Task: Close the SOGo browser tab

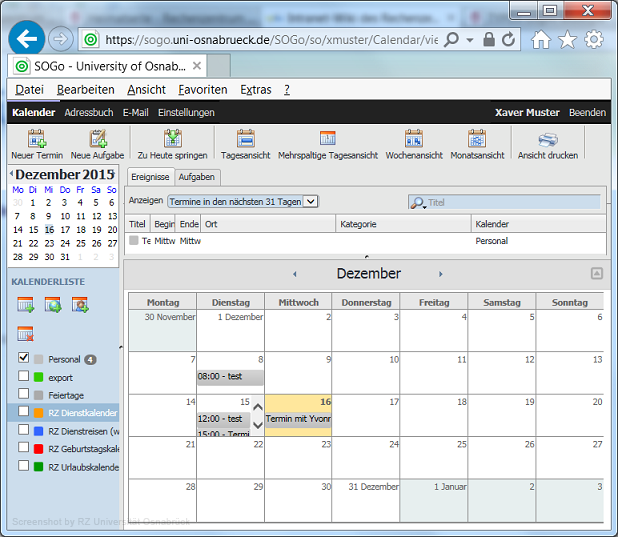Action: tap(197, 66)
